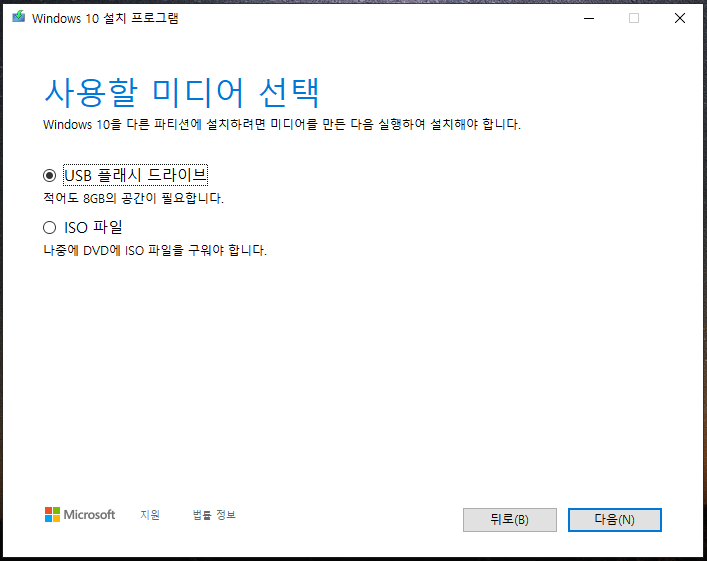Click the 다음(N) next button
This screenshot has width=707, height=561.
tap(615, 520)
